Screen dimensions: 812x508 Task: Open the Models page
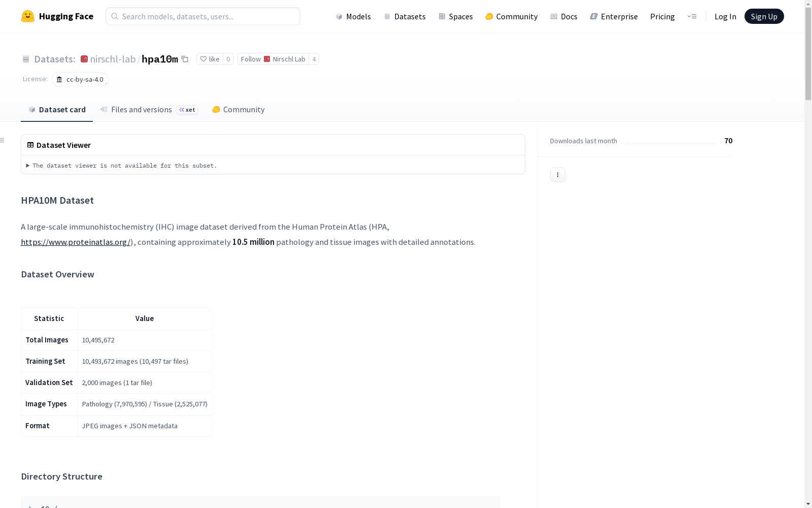pos(353,16)
